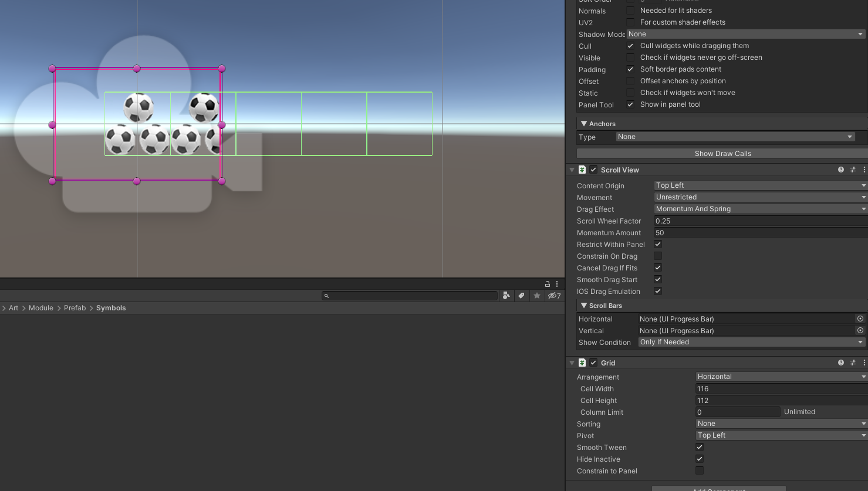
Task: Toggle Padding soft border option
Action: tap(630, 69)
